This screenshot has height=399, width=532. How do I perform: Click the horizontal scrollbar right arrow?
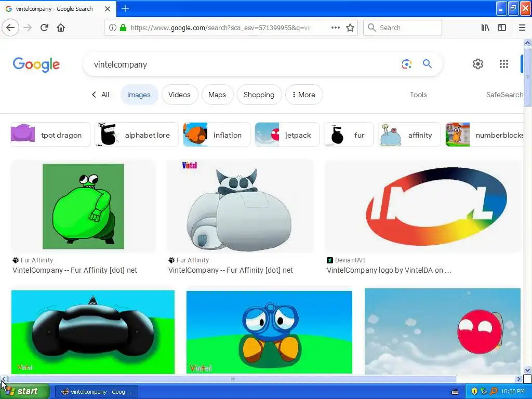(x=518, y=379)
